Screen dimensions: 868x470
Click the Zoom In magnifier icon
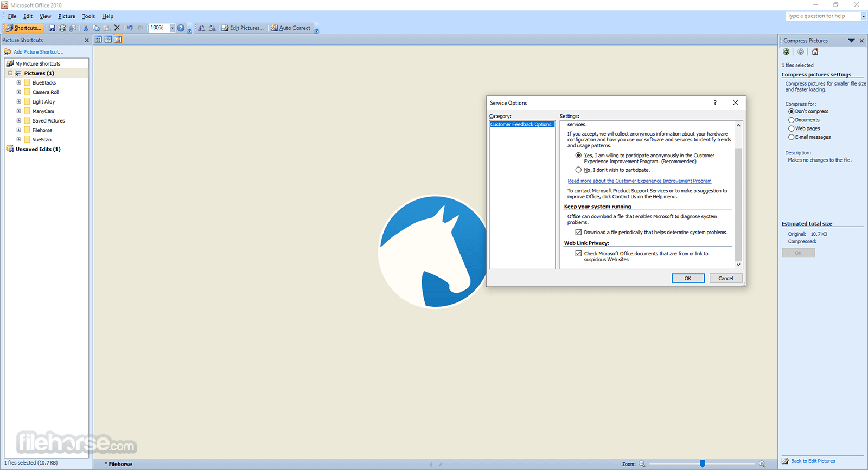click(x=762, y=464)
